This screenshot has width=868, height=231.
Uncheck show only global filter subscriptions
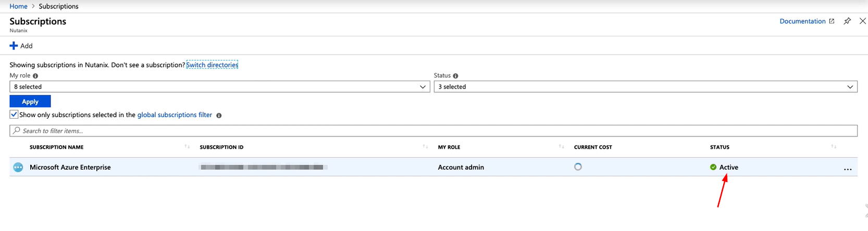click(14, 114)
